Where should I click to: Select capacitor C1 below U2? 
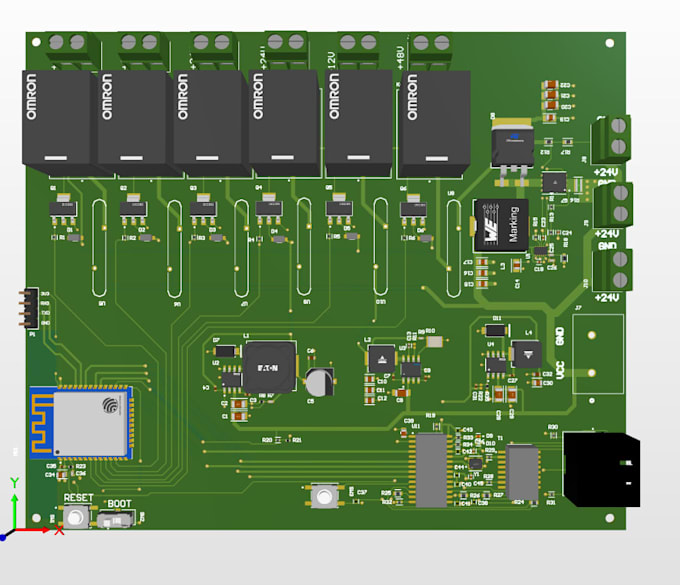tap(239, 416)
